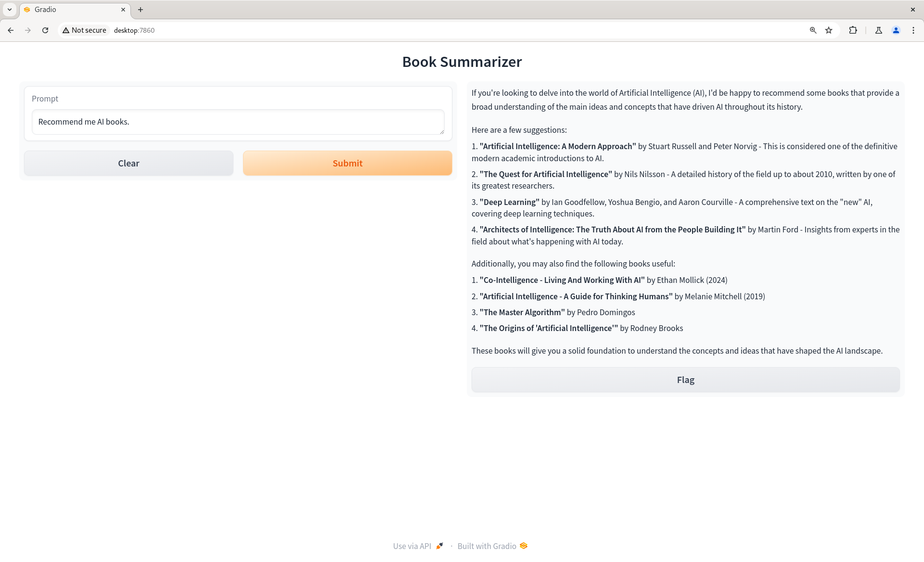Screen dimensions: 924x562
Task: Bookmark the page with the star icon
Action: click(x=829, y=30)
